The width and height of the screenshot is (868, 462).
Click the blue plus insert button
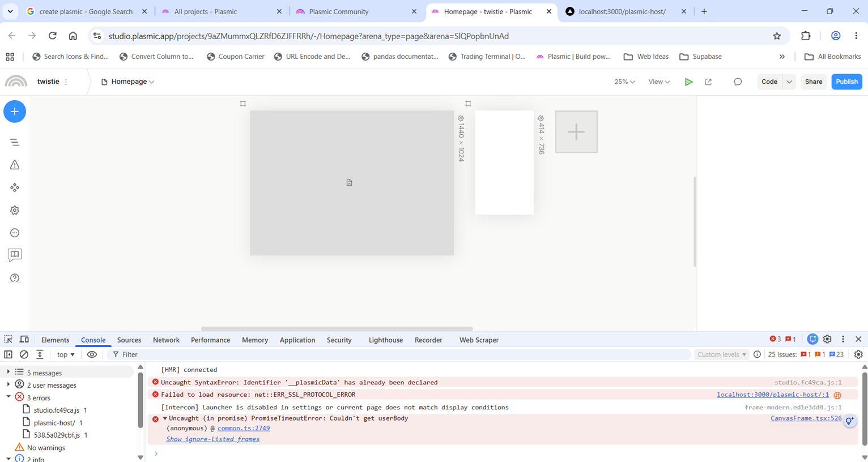[15, 112]
